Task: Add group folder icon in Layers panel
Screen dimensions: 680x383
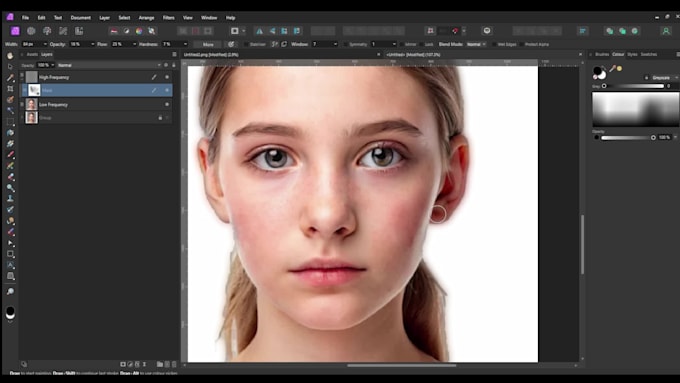Action: (x=160, y=364)
